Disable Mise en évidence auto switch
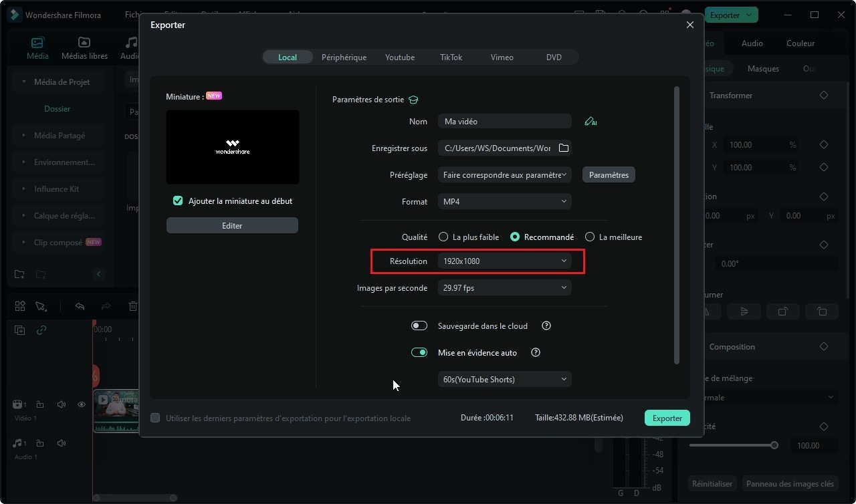 pos(419,353)
